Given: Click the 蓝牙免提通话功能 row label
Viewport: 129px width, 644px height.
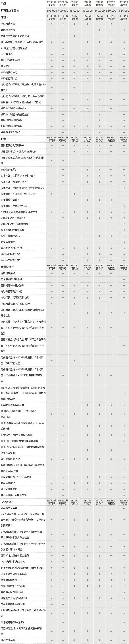Looking at the screenshot, I should [10, 459].
